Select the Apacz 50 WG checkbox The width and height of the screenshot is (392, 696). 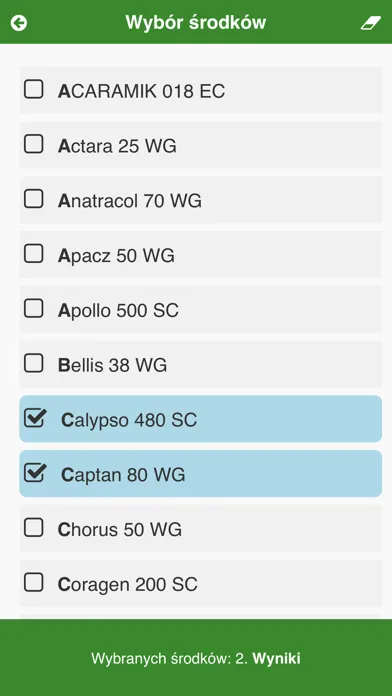click(x=34, y=254)
